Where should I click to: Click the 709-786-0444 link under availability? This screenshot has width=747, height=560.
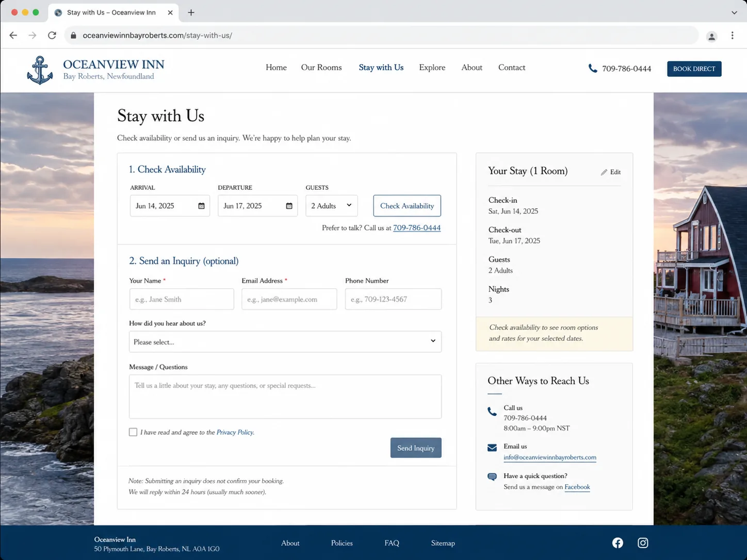417,228
